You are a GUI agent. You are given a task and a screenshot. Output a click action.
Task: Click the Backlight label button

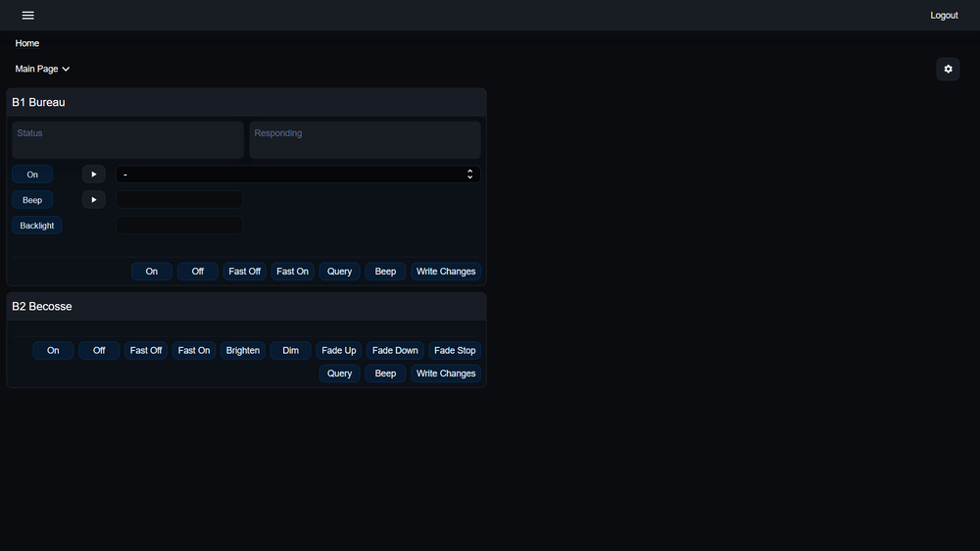tap(37, 225)
